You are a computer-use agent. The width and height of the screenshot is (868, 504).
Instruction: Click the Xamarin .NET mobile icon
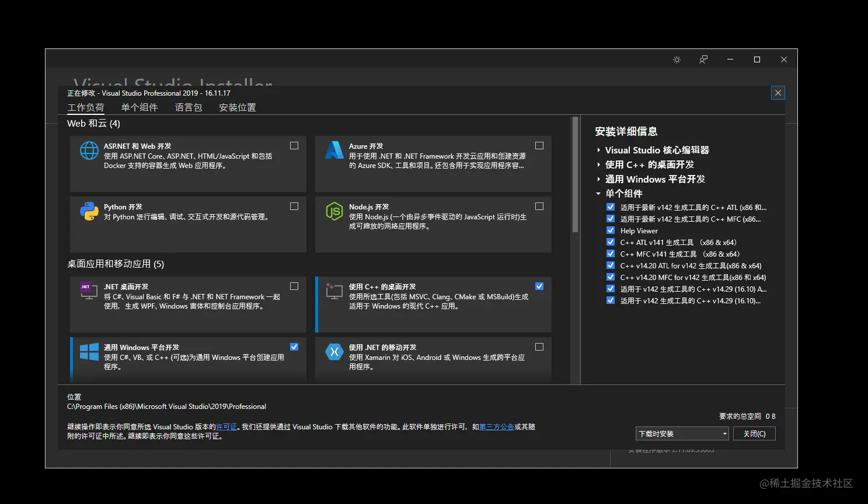click(334, 352)
